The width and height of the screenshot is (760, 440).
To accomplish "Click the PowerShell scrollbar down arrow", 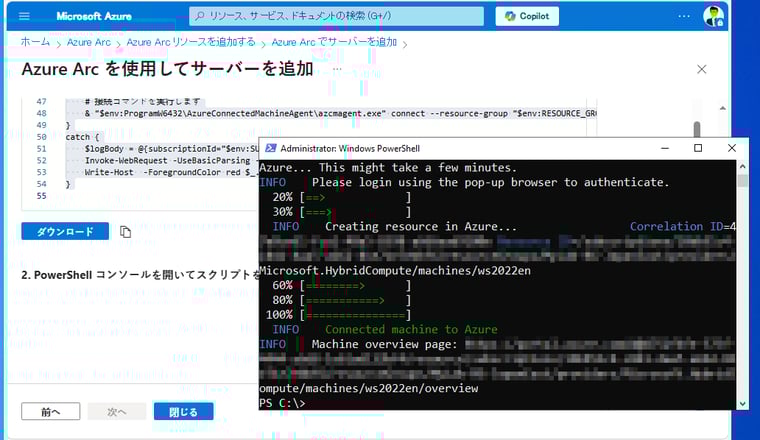I will coord(742,404).
